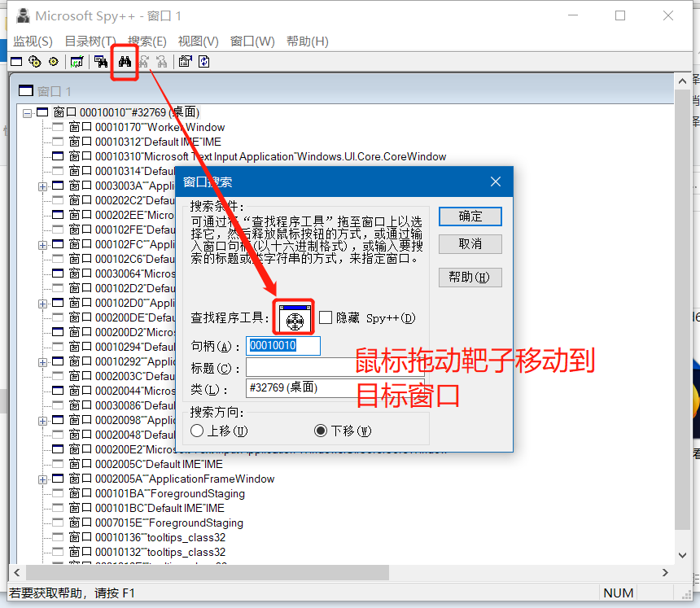Screen dimensions: 700x608
Task: Select tree row 0007015E ForegroundStaging
Action: (x=156, y=523)
